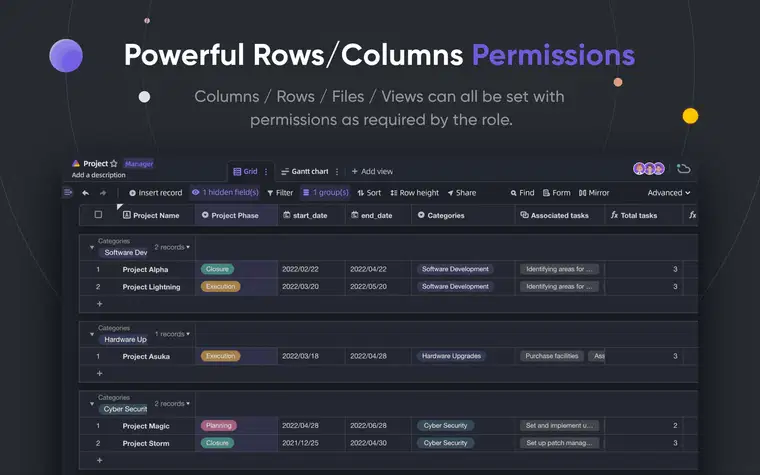
Task: Click the start_date calendar icon
Action: [x=286, y=215]
